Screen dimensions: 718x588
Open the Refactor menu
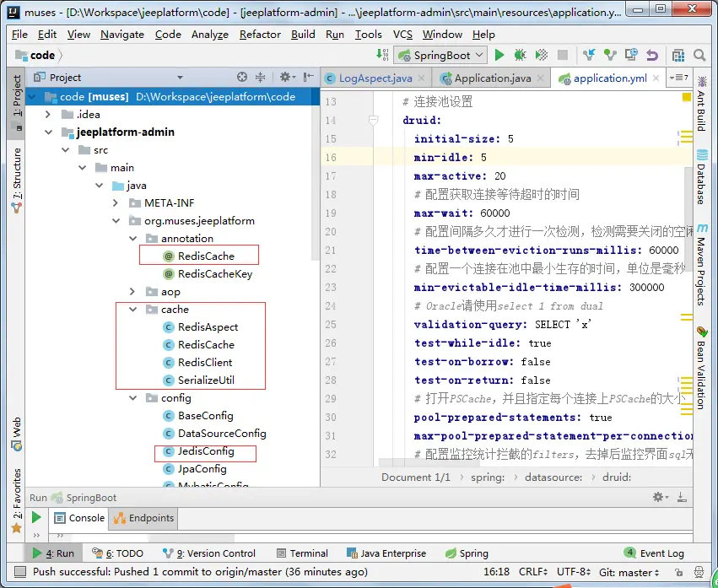(x=260, y=35)
